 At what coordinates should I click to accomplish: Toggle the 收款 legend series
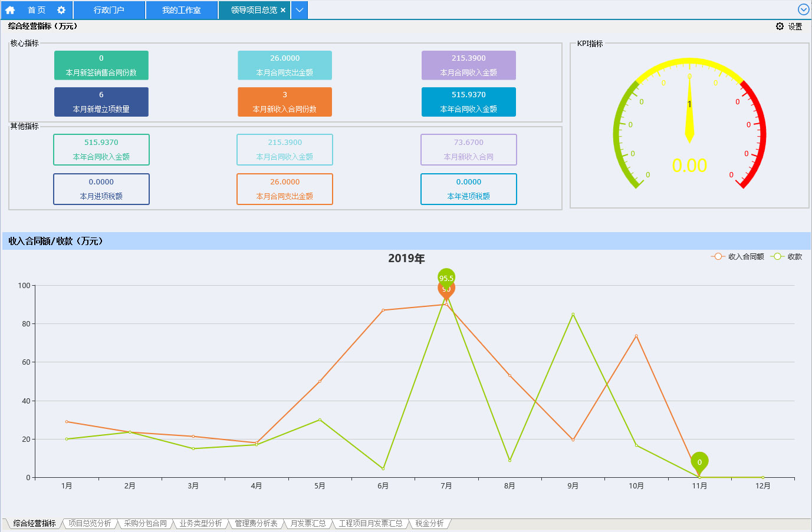(x=787, y=257)
